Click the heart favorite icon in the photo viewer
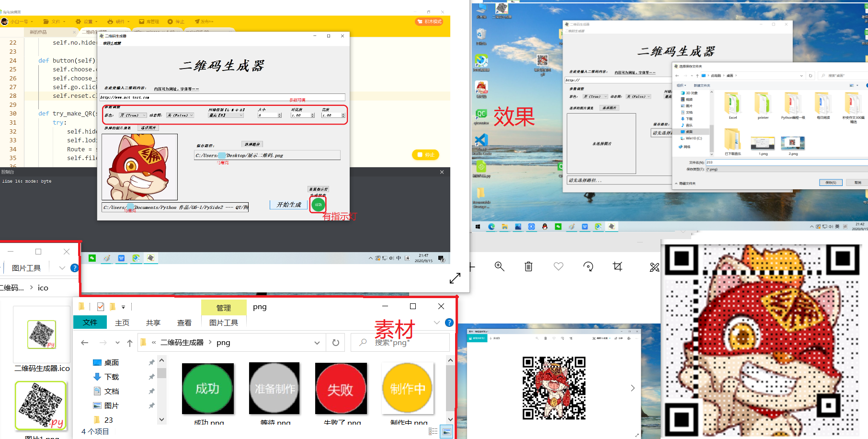The width and height of the screenshot is (868, 439). [559, 266]
